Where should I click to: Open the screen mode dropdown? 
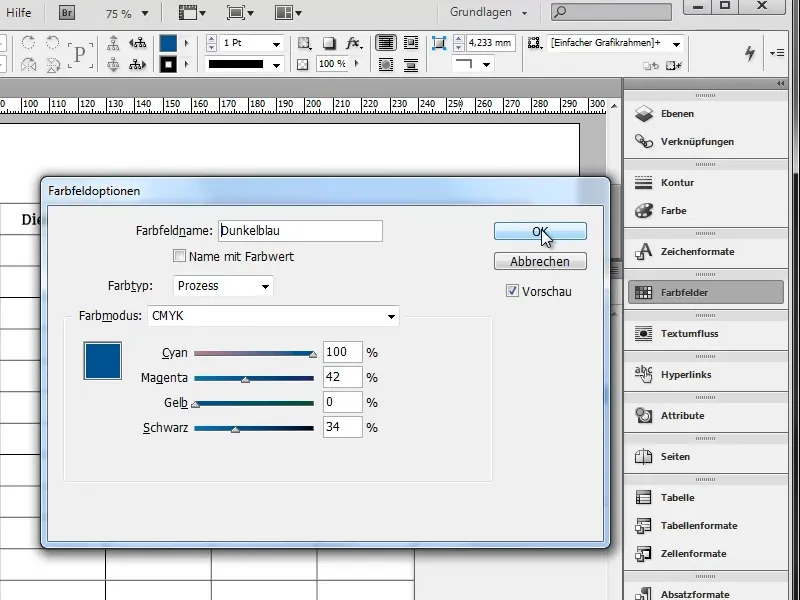click(x=240, y=13)
